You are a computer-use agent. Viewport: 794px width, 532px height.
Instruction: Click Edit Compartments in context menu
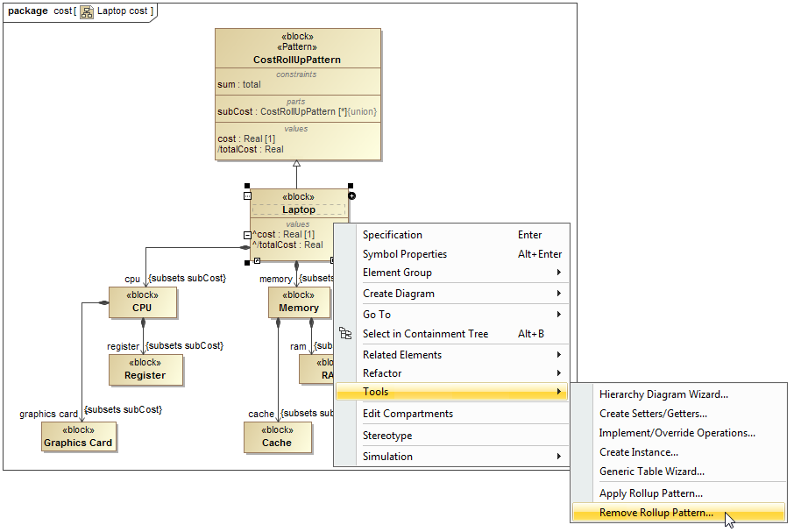pyautogui.click(x=408, y=414)
